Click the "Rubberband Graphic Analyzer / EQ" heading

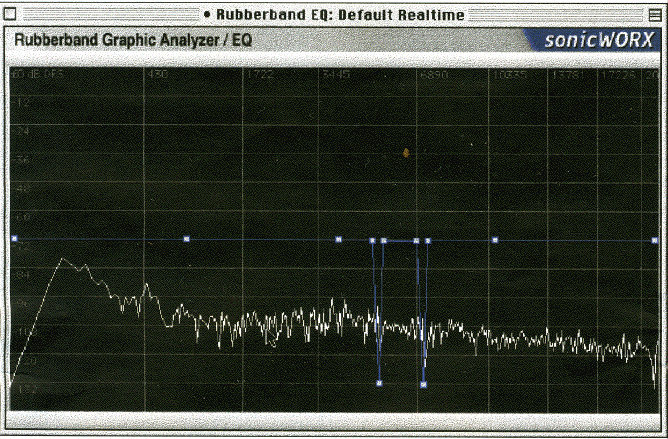coord(133,40)
